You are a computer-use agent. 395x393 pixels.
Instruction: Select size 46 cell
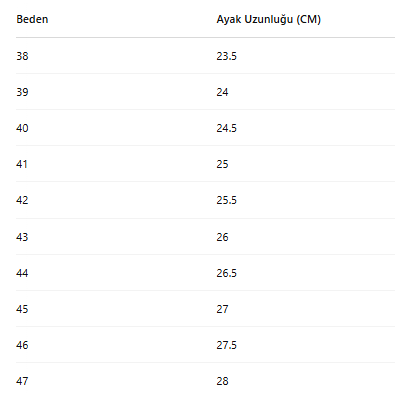pyautogui.click(x=22, y=345)
